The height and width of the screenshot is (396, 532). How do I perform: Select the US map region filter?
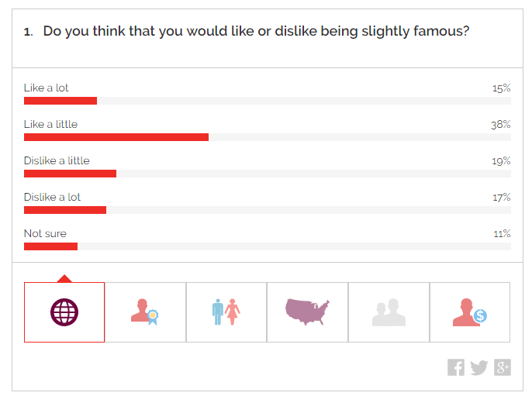(308, 312)
